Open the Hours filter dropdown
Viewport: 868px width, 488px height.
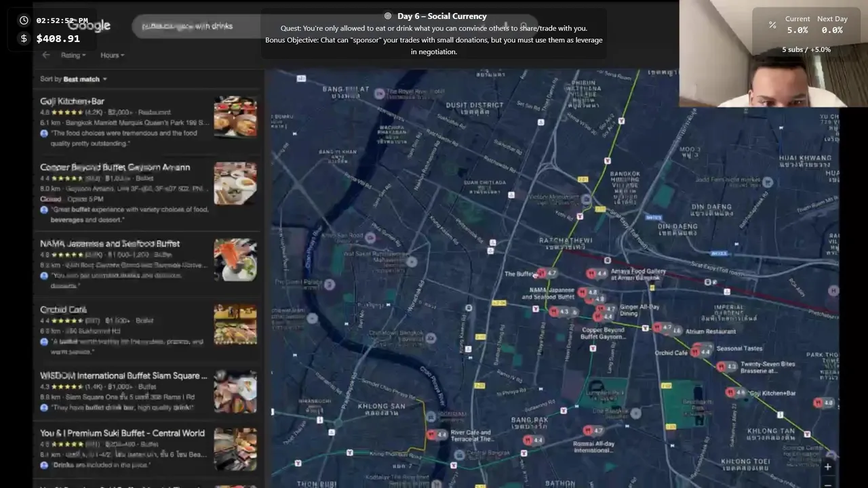pos(112,56)
